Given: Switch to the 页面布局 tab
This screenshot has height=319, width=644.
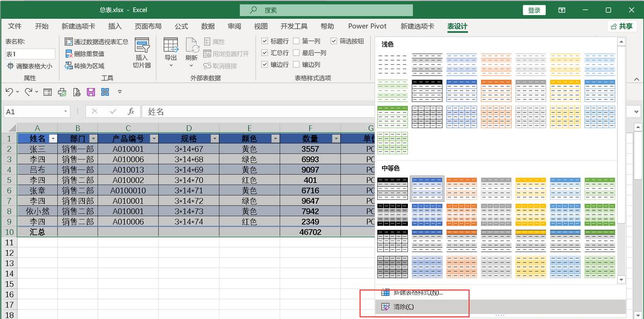Looking at the screenshot, I should (148, 26).
